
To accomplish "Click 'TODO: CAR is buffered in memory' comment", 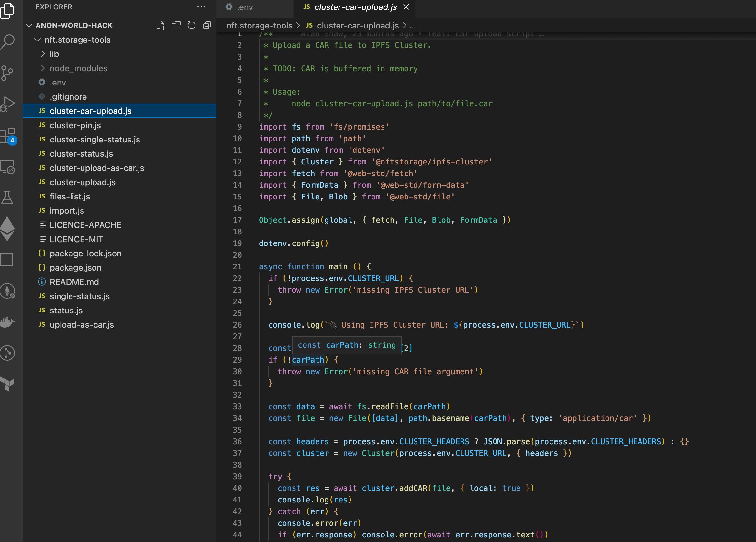I will coord(345,69).
